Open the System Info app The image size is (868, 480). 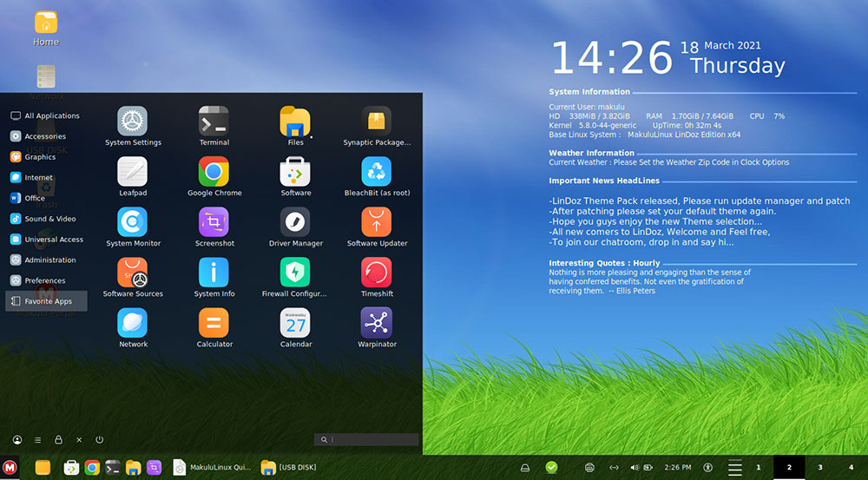point(214,278)
